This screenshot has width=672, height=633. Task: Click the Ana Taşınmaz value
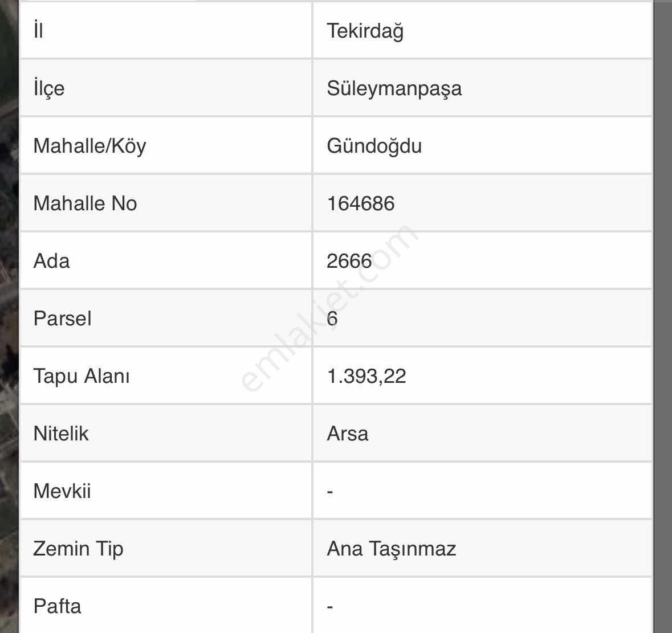[x=391, y=549]
